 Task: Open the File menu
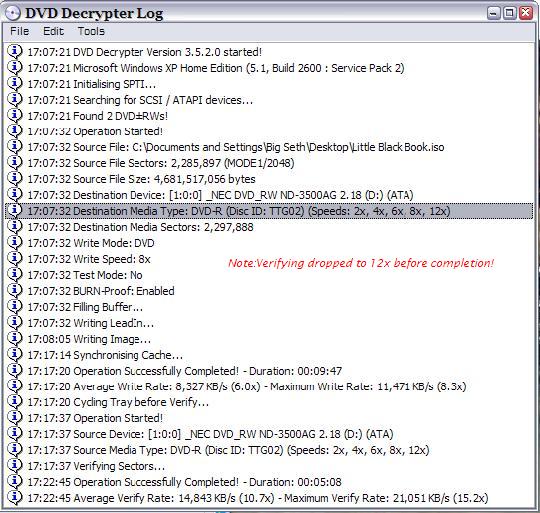pos(19,31)
